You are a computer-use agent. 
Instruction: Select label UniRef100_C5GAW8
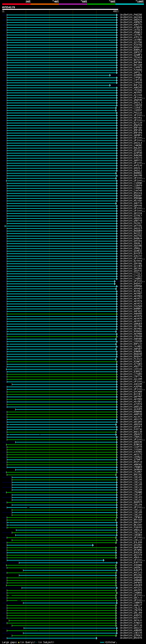[x=131, y=492]
